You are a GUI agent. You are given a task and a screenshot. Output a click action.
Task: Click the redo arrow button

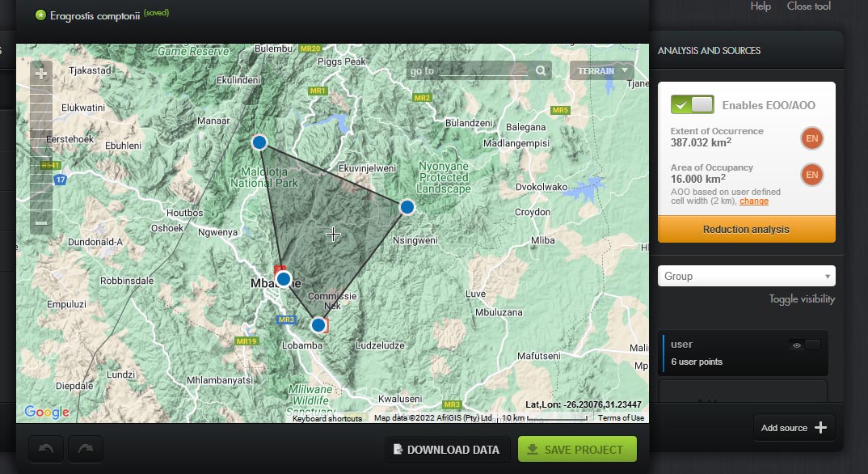point(86,450)
